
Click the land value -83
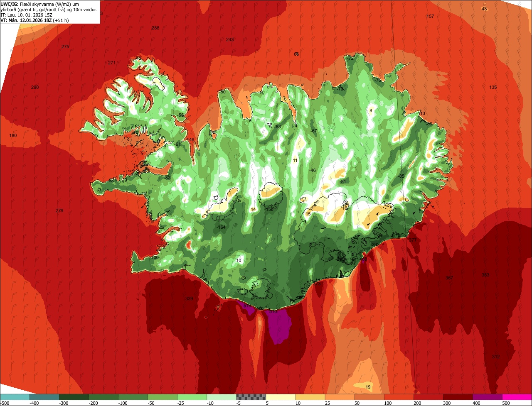(x=278, y=127)
